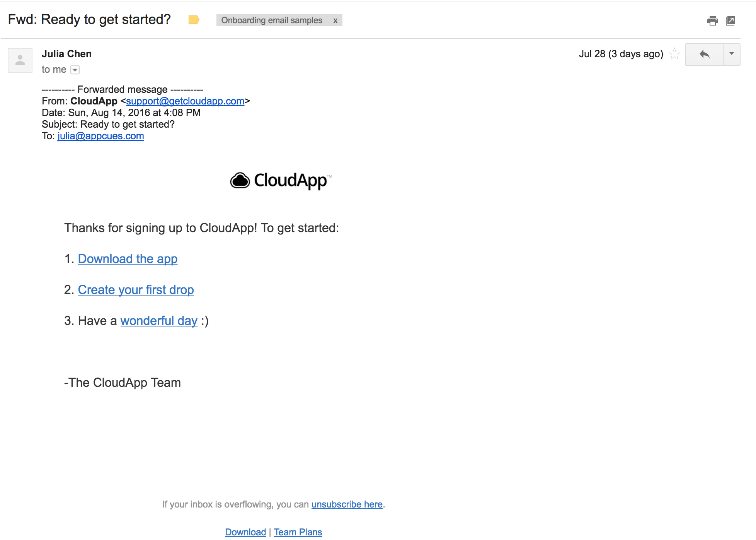Click the CloudApp logo
Screen dimensions: 756x540
(x=281, y=181)
